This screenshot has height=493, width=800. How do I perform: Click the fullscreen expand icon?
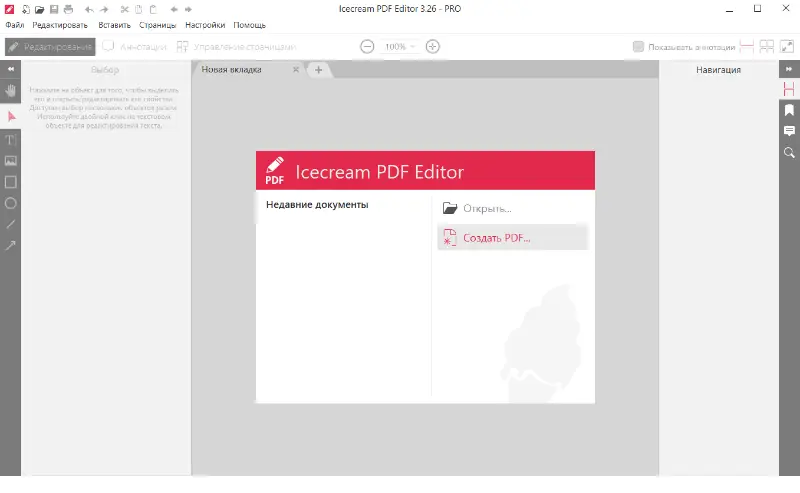[787, 46]
